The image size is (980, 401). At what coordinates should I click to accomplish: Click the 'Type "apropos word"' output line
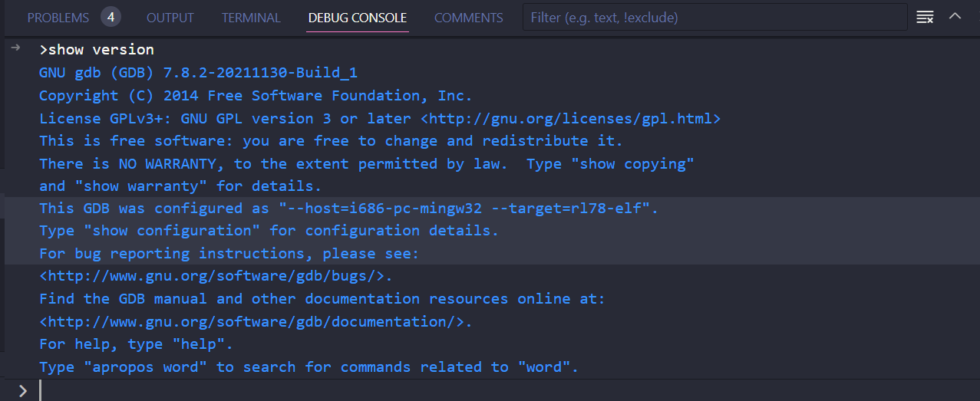point(309,367)
